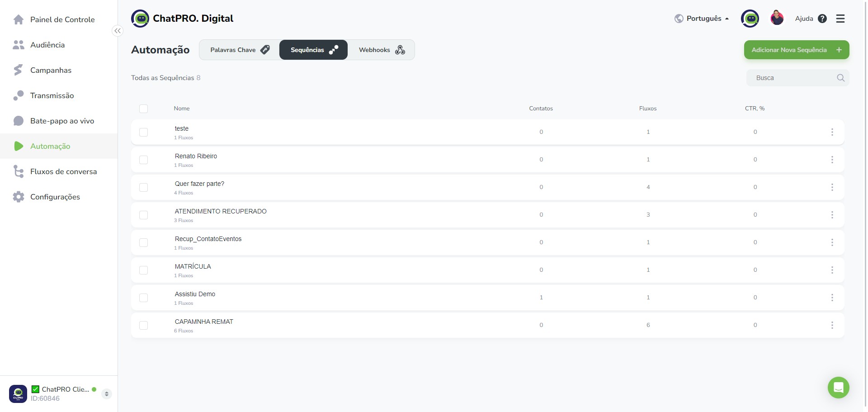Open Campanhas icon in sidebar

18,70
